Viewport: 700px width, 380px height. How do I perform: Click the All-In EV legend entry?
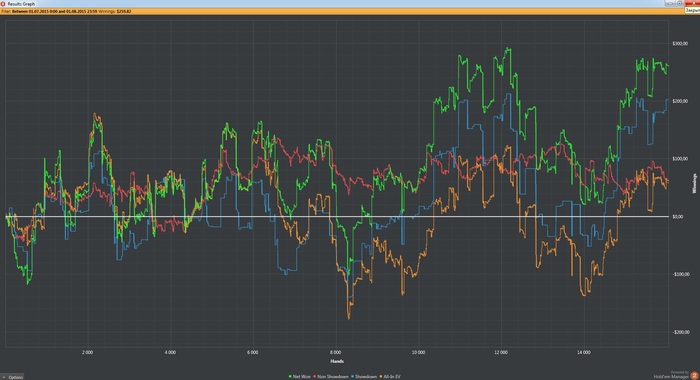click(390, 377)
